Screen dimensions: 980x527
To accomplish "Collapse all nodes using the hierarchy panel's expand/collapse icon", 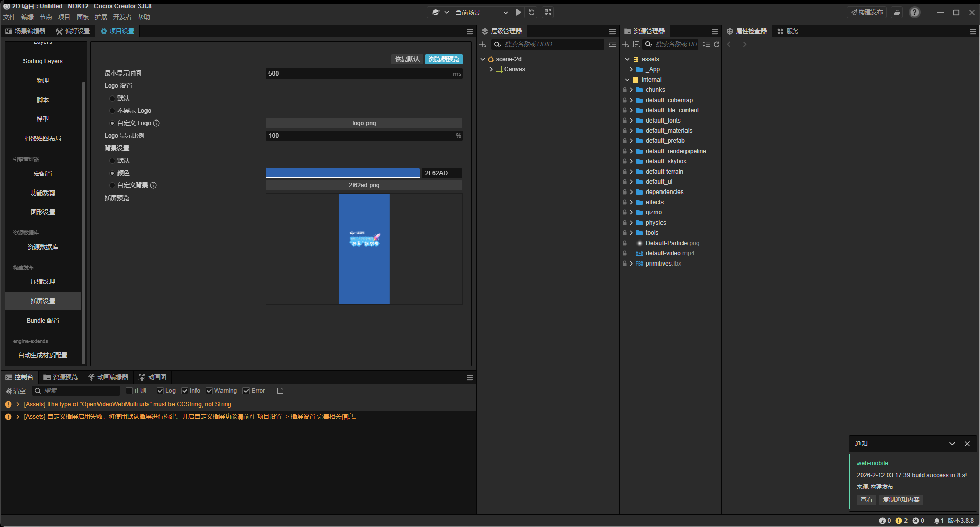I will pos(612,44).
